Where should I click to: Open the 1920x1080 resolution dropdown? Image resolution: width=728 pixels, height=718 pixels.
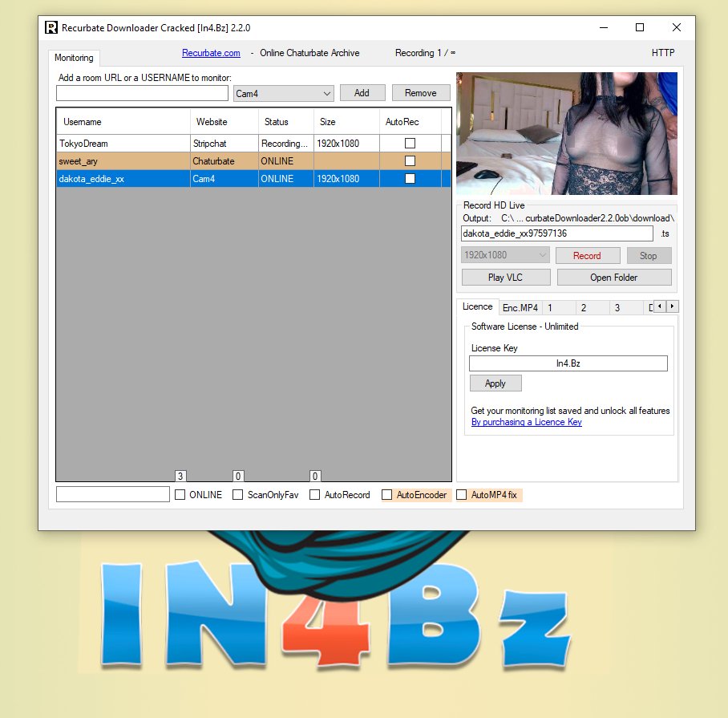click(x=505, y=255)
